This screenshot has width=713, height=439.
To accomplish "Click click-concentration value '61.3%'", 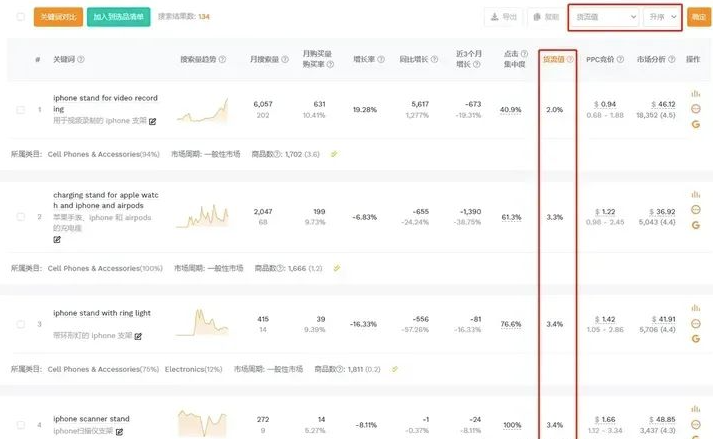I will 511,217.
